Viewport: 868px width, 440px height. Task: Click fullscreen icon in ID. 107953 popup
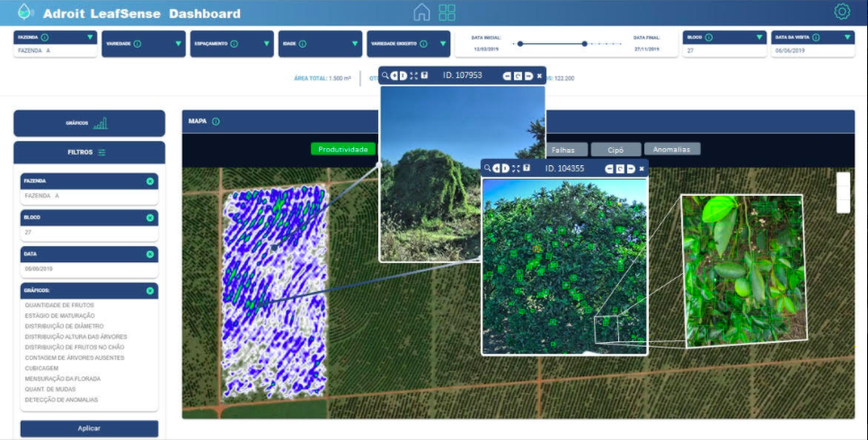413,75
